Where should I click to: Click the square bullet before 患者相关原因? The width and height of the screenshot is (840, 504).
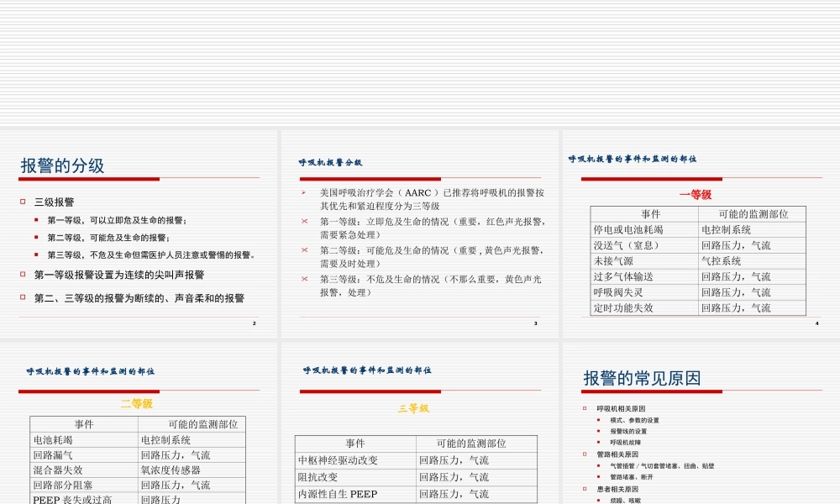coord(583,488)
